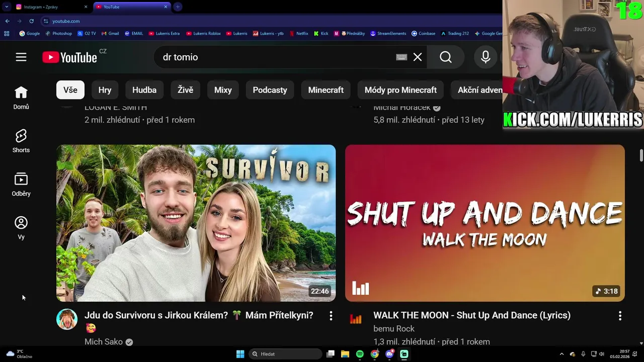The width and height of the screenshot is (644, 362).
Task: Play the Shut Up And Dance thumbnail
Action: (485, 223)
